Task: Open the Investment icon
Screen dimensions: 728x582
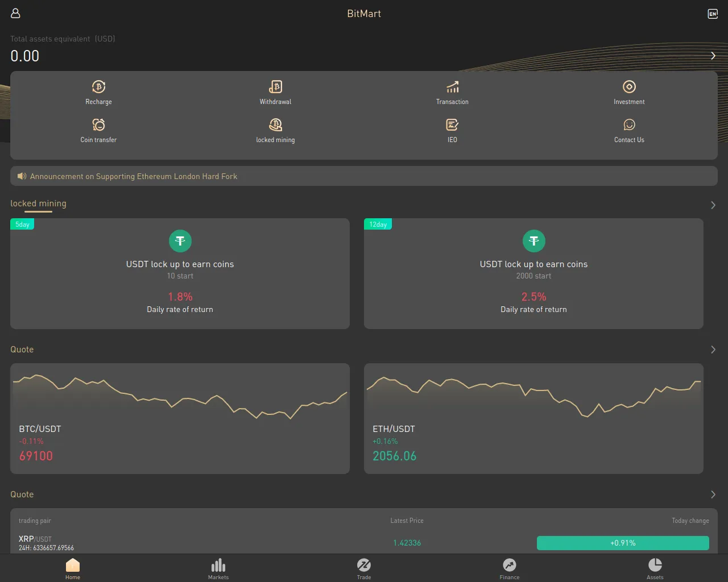Action: pos(629,86)
